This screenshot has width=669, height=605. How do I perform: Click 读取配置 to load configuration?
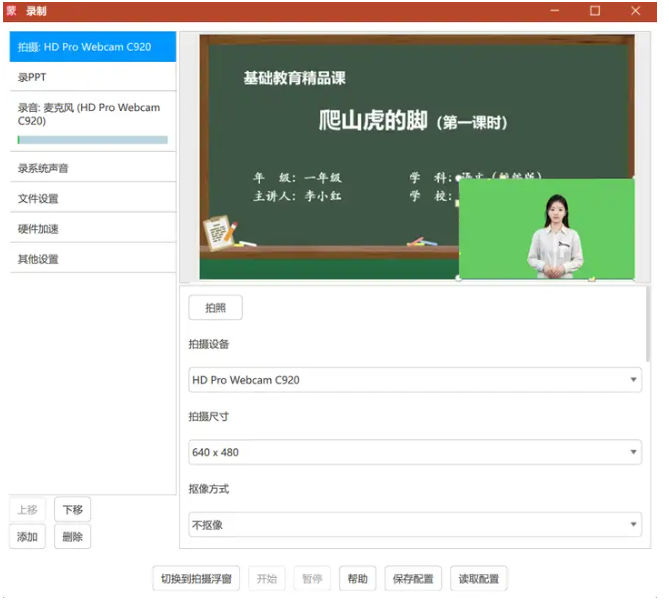point(479,579)
